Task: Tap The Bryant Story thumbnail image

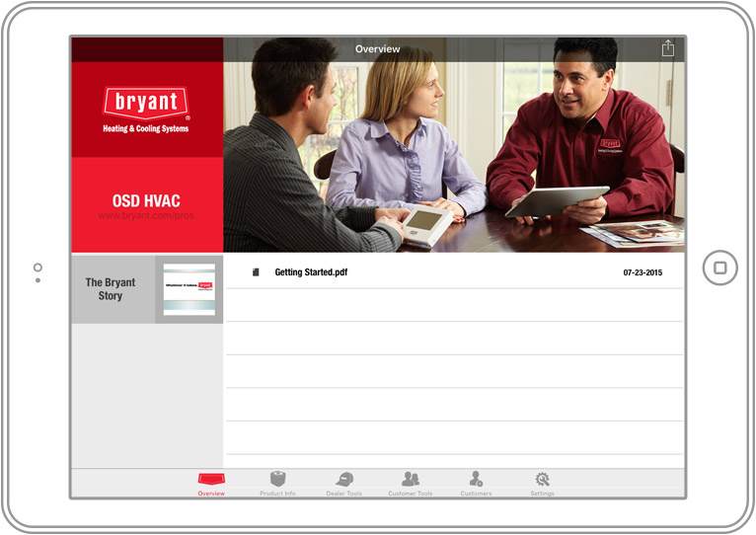Action: (189, 289)
